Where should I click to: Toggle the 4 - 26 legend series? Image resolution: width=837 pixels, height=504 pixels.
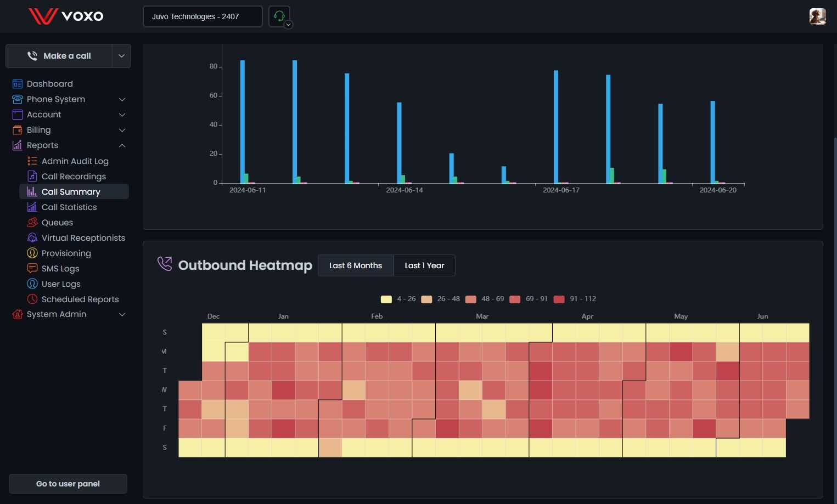pyautogui.click(x=398, y=299)
